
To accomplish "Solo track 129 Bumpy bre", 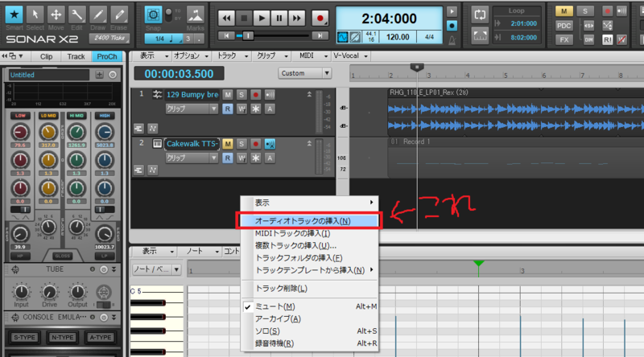I will [x=242, y=95].
